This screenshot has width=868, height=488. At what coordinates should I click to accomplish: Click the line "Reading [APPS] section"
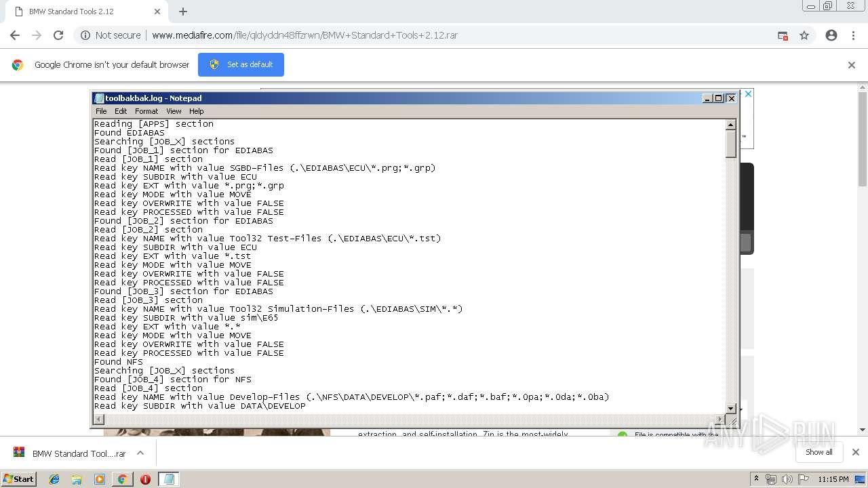pos(154,124)
